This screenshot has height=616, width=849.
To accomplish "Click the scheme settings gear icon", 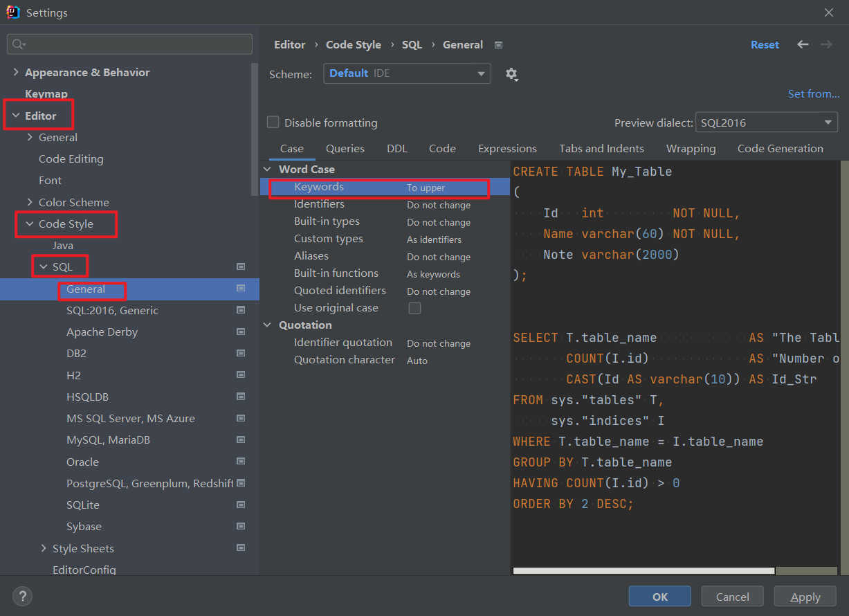I will point(511,74).
